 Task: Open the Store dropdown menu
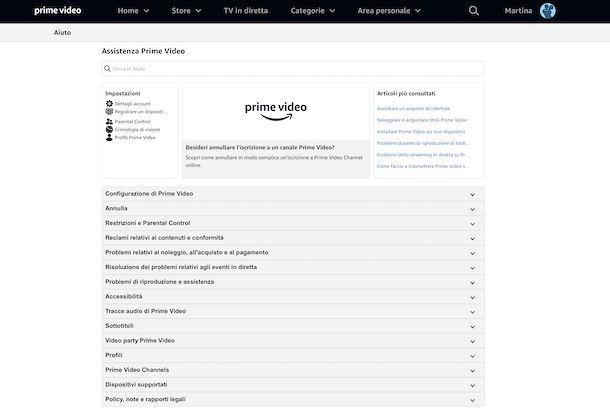[186, 11]
